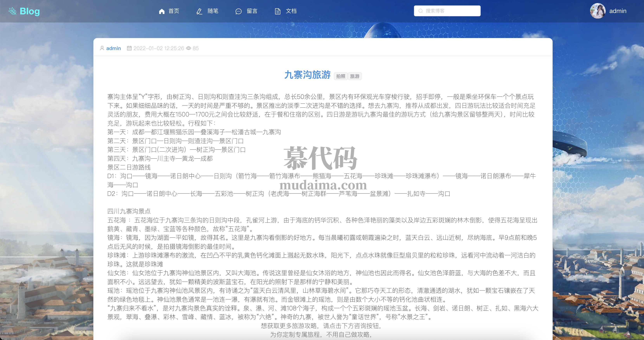Navigate to 文档 section
Viewport: 644px width, 340px height.
(291, 11)
